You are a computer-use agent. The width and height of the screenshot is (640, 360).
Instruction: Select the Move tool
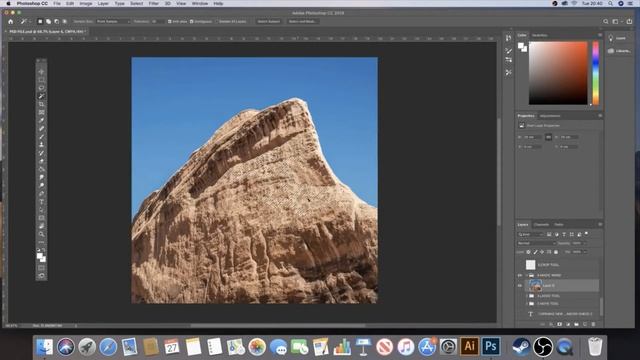[x=41, y=71]
